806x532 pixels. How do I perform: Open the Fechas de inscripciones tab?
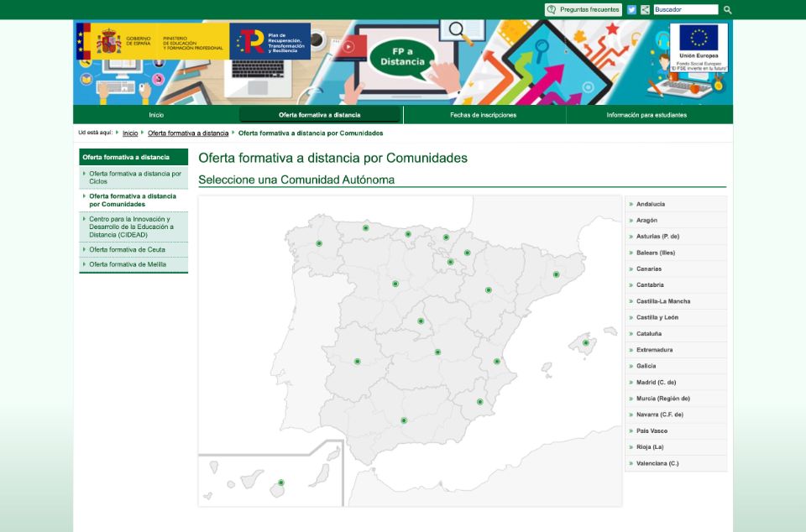point(483,115)
